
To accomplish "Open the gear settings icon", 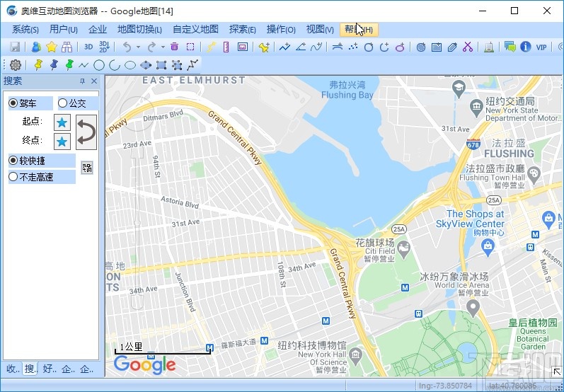I will (x=16, y=65).
